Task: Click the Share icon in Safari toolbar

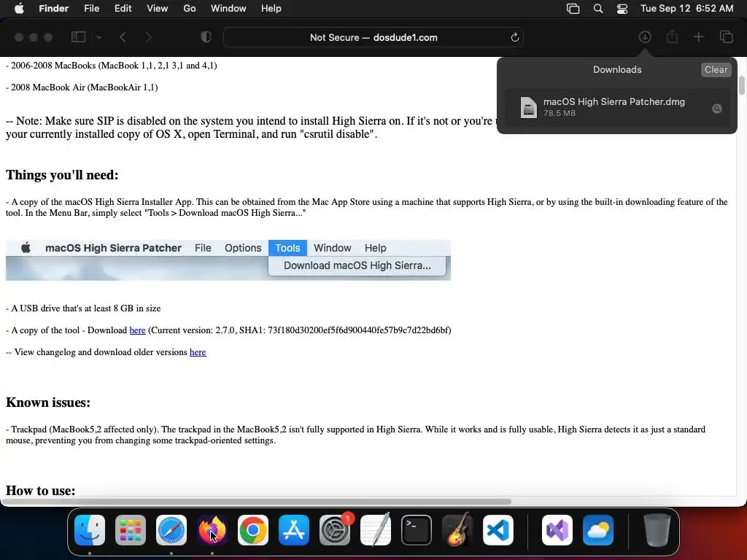Action: pos(672,37)
